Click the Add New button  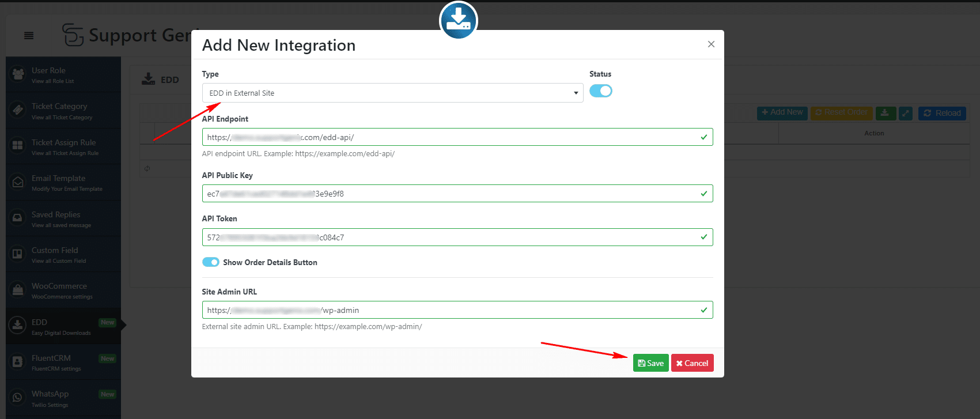click(782, 112)
